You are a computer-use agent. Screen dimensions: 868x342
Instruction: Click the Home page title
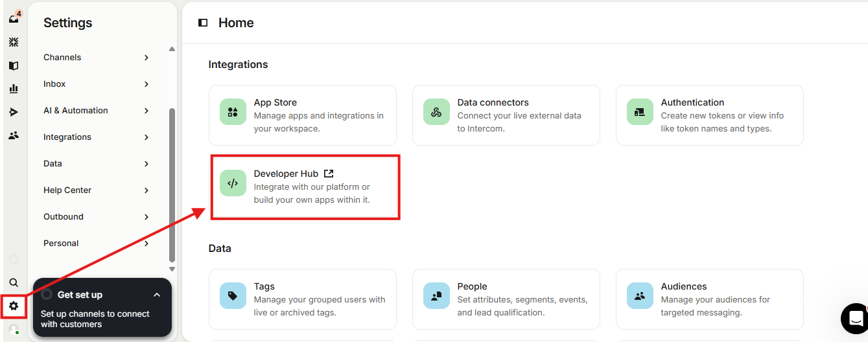(x=236, y=23)
